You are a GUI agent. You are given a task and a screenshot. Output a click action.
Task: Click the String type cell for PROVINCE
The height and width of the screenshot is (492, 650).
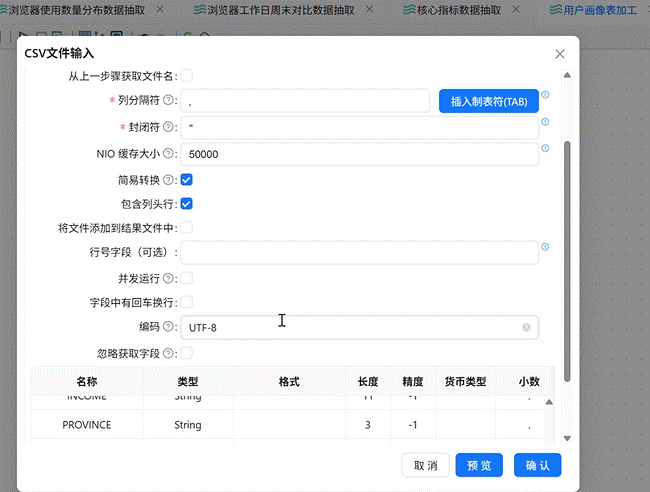click(188, 425)
